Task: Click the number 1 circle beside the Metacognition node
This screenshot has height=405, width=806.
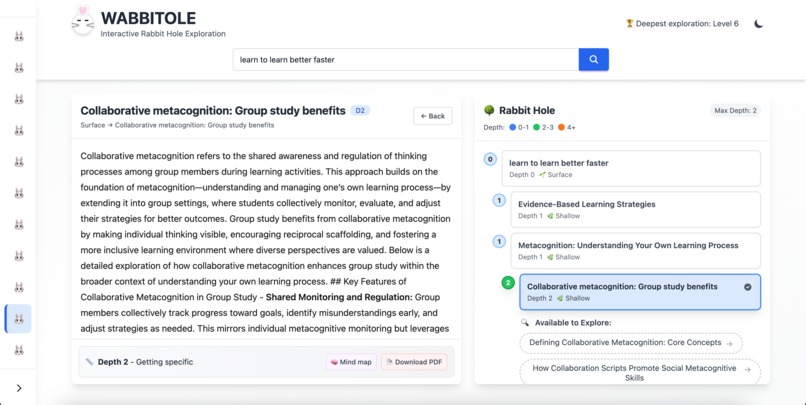Action: tap(499, 242)
